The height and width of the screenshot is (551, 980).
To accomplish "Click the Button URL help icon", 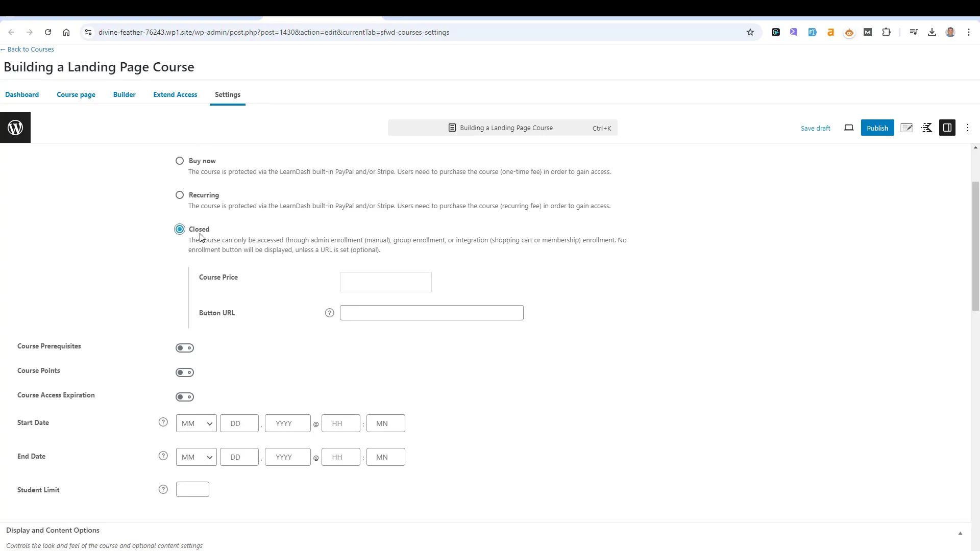I will (330, 312).
